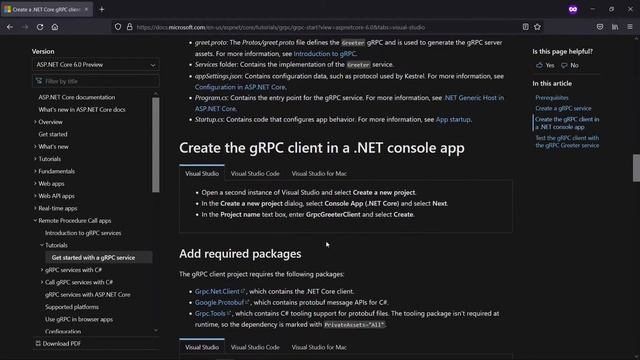Follow Configuration in ASP.NET Core link
This screenshot has width=640, height=360.
[240, 87]
